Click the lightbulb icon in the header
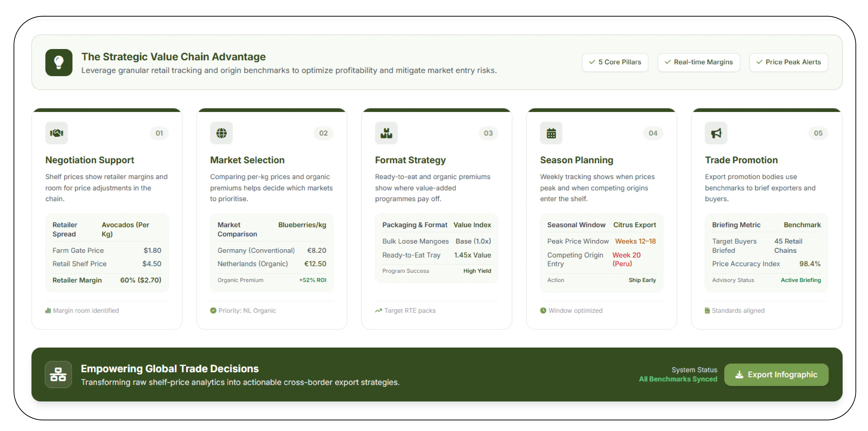The width and height of the screenshot is (868, 431). [x=59, y=62]
